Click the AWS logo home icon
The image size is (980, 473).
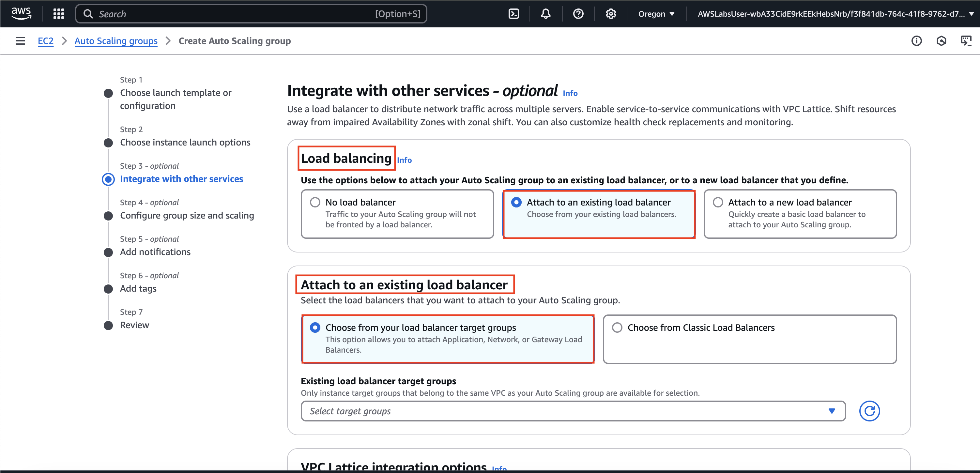point(21,13)
